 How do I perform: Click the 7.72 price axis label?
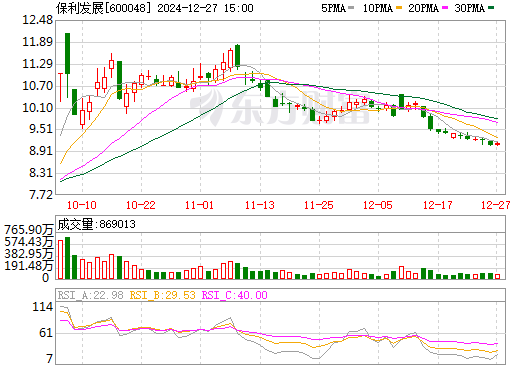(40, 195)
